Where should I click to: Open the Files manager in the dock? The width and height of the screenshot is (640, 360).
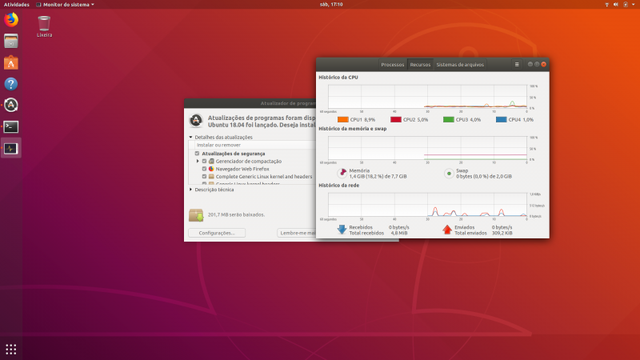pyautogui.click(x=11, y=41)
